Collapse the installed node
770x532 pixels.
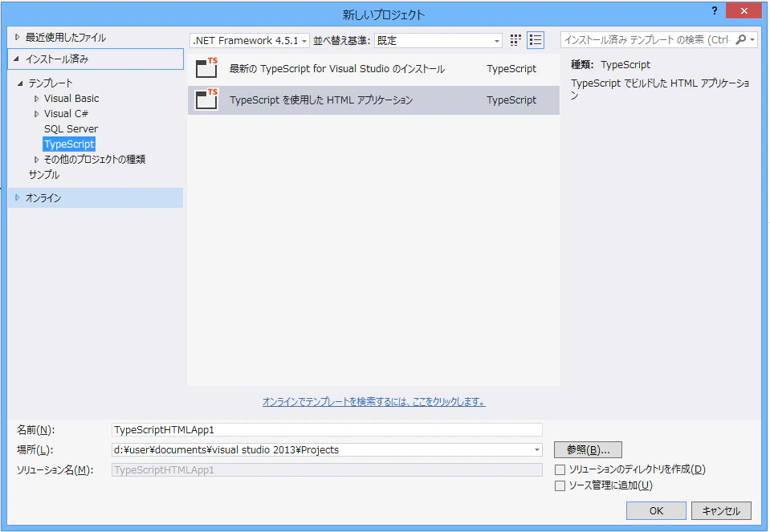coord(17,59)
